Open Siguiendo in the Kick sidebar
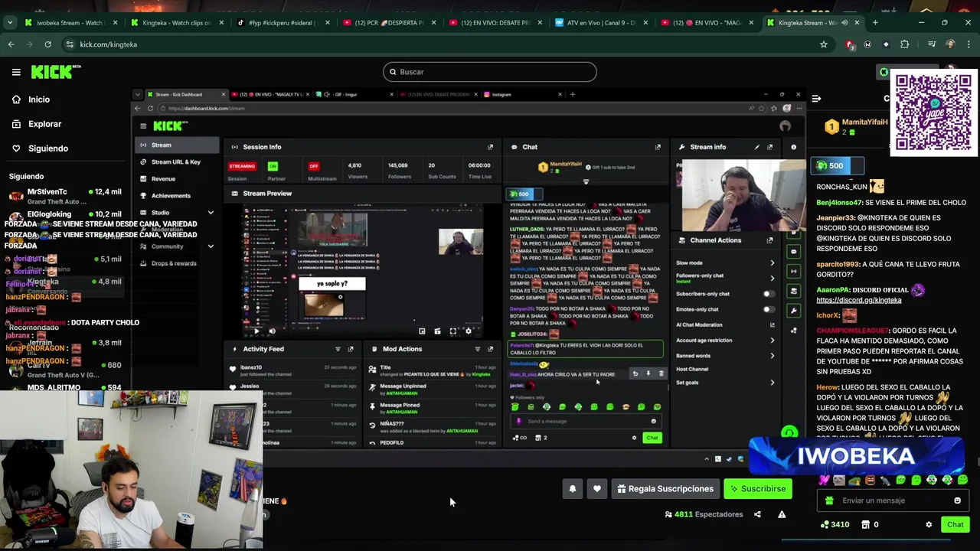 [41, 148]
